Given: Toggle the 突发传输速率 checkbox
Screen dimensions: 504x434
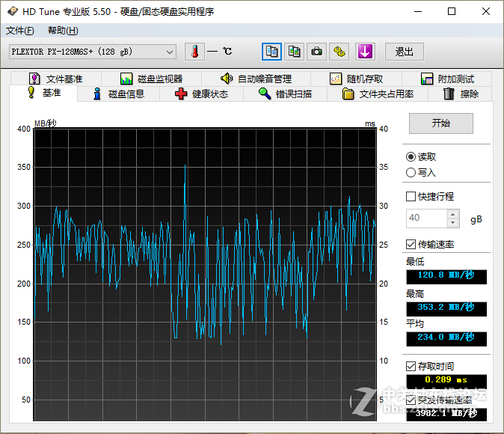Looking at the screenshot, I should 411,400.
